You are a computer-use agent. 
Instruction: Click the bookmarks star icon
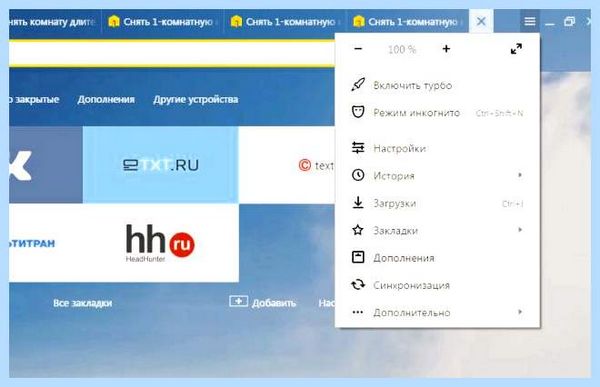point(358,230)
